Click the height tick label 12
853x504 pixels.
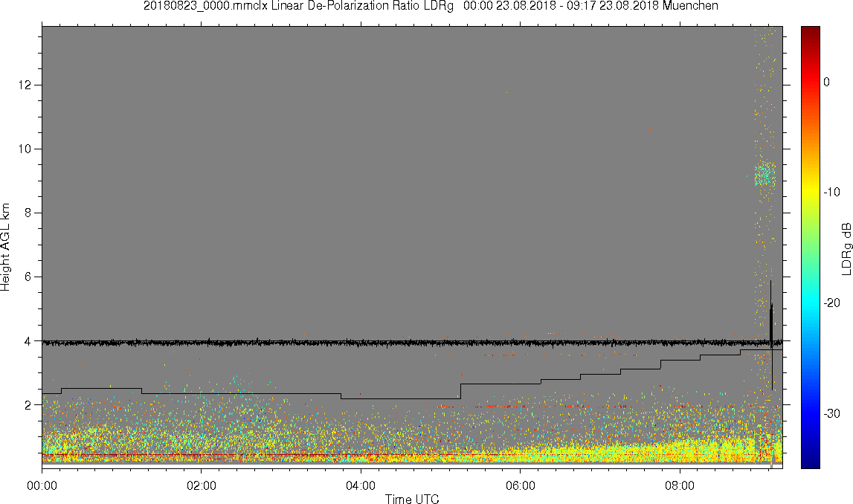point(25,85)
